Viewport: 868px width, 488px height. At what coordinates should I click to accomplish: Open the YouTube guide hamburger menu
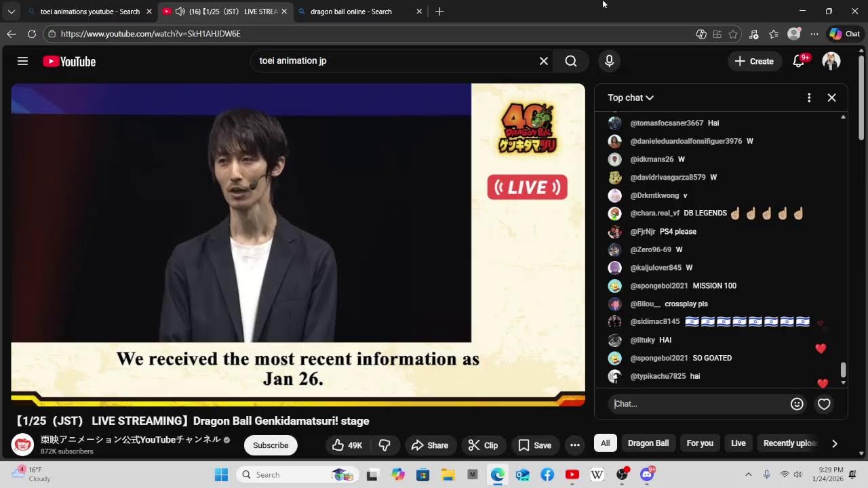[x=22, y=61]
